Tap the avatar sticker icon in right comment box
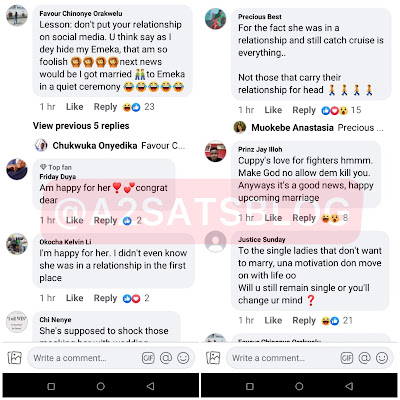Image resolution: width=400 pixels, height=400 pixels. (364, 358)
